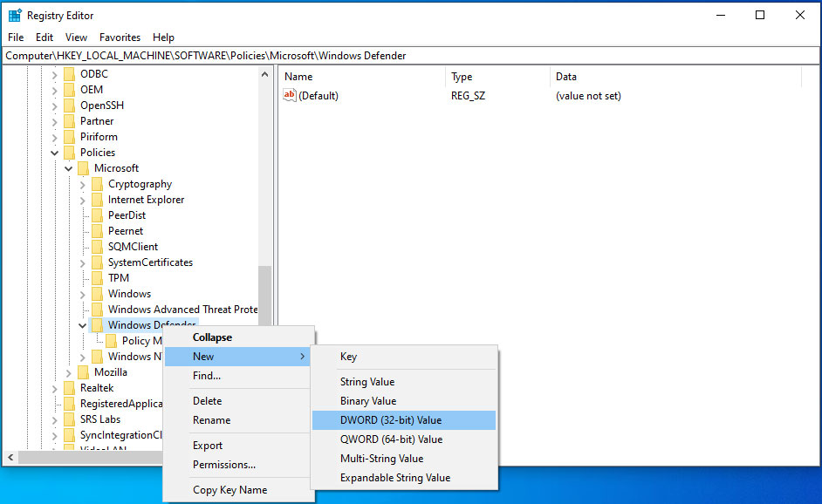Image resolution: width=822 pixels, height=504 pixels.
Task: Collapse the Microsoft key under Policies
Action: pyautogui.click(x=69, y=168)
